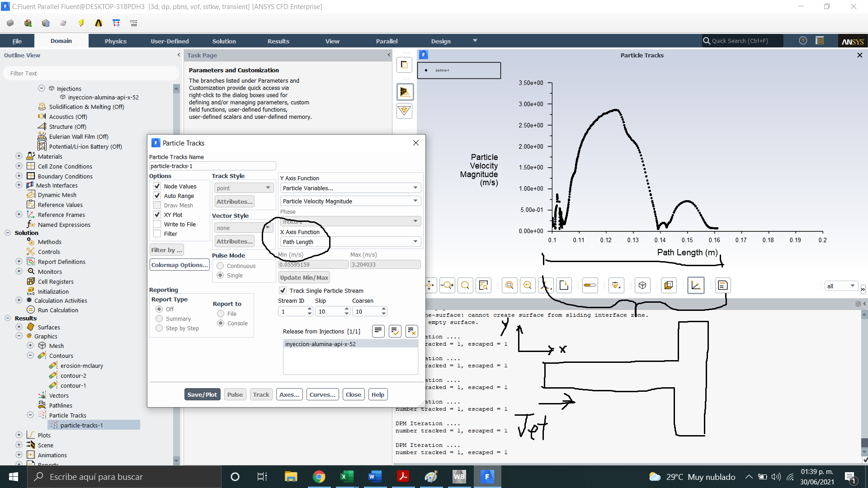This screenshot has width=868, height=488.
Task: Open the Path Length X axis dropdown
Action: [350, 242]
